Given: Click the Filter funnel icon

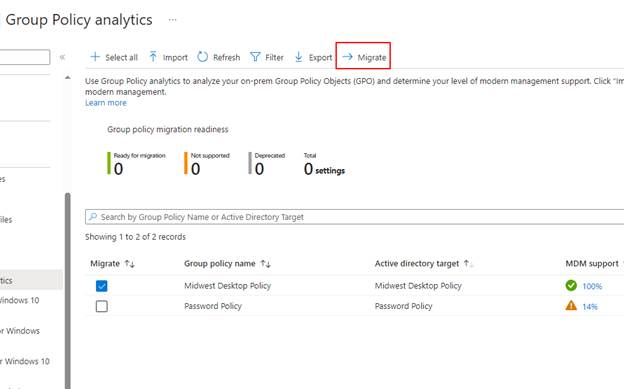Looking at the screenshot, I should (255, 57).
